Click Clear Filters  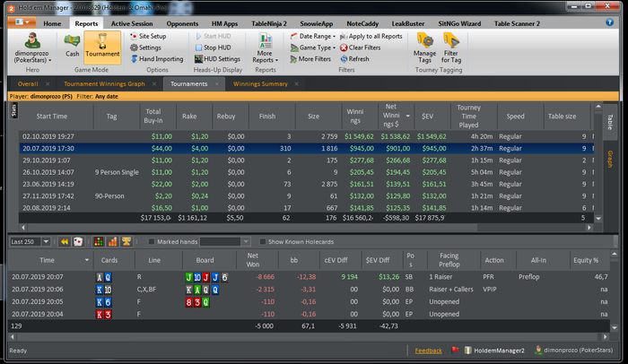click(x=361, y=48)
